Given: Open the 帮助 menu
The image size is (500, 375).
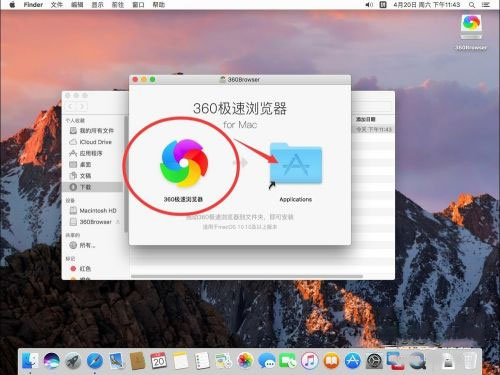Looking at the screenshot, I should [159, 5].
